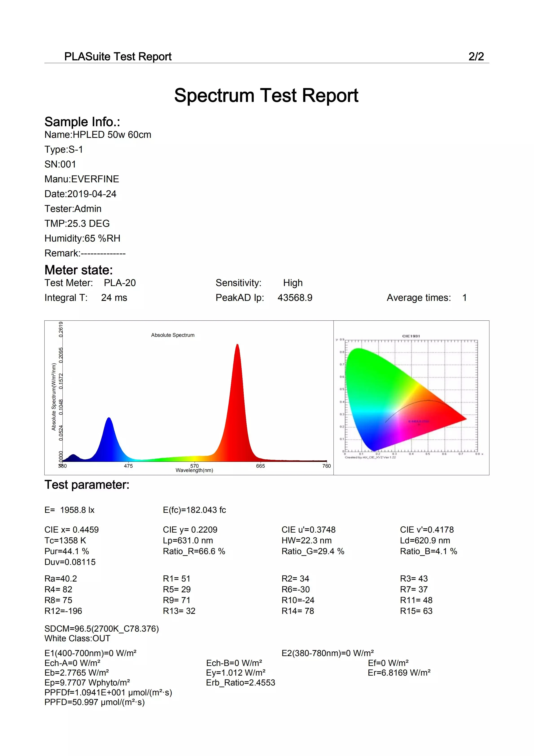Screen dimensions: 534x756
Task: Click the PeakAD Ip value 43568.9
Action: pyautogui.click(x=295, y=298)
